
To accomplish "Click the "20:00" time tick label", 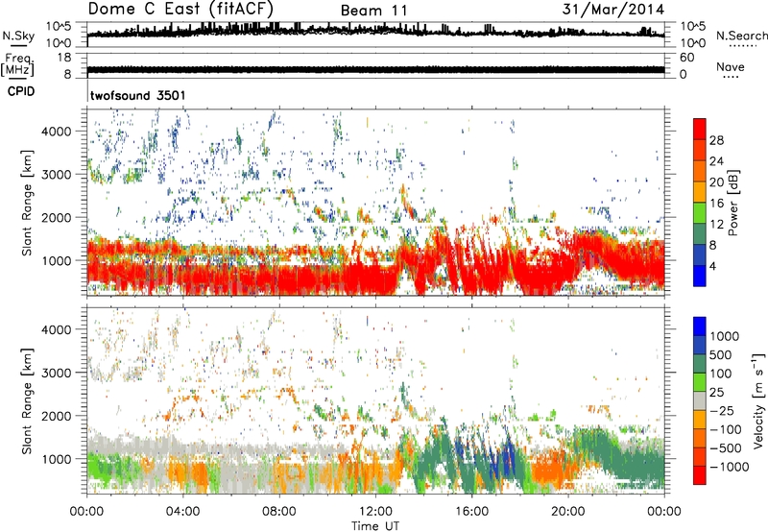I will click(567, 511).
